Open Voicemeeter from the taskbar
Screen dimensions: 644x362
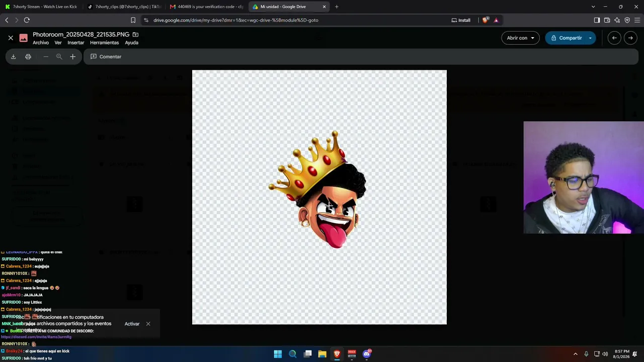pos(352,354)
